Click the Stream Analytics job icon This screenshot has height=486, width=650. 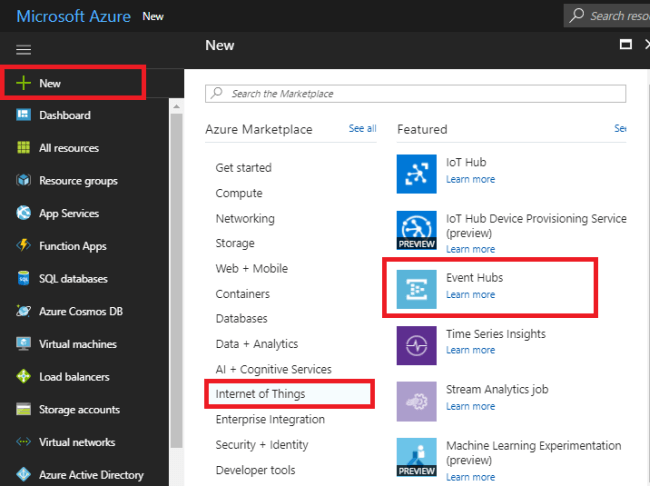pyautogui.click(x=416, y=401)
